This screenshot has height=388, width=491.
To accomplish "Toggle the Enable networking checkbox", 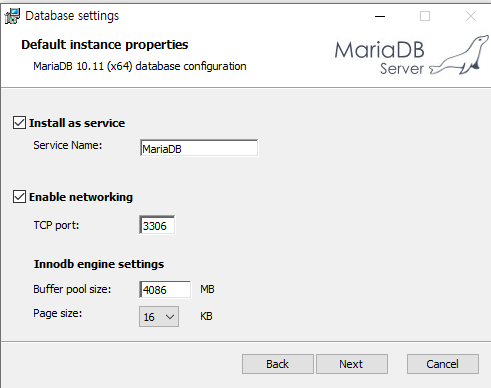I will pos(19,197).
